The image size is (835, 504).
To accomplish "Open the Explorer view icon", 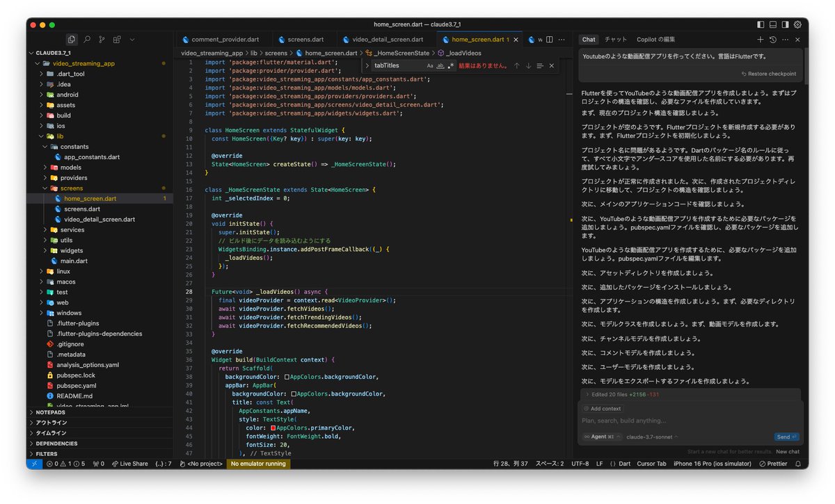I will coord(71,40).
